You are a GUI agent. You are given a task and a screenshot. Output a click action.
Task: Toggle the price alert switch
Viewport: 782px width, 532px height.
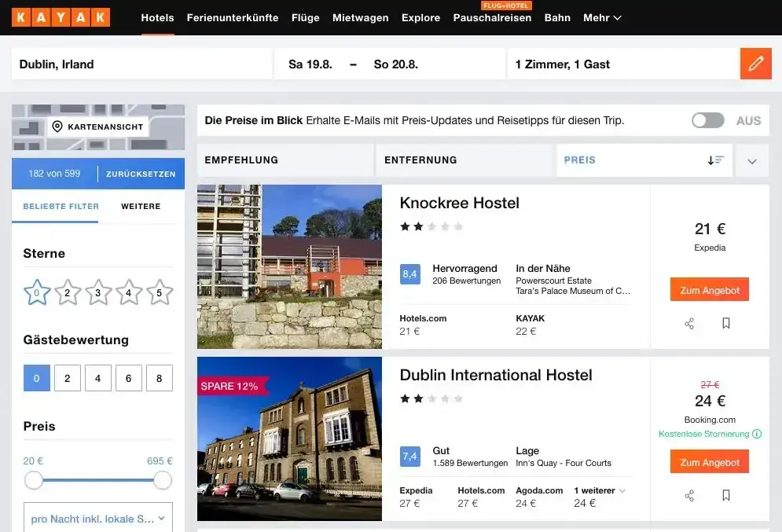pos(707,120)
